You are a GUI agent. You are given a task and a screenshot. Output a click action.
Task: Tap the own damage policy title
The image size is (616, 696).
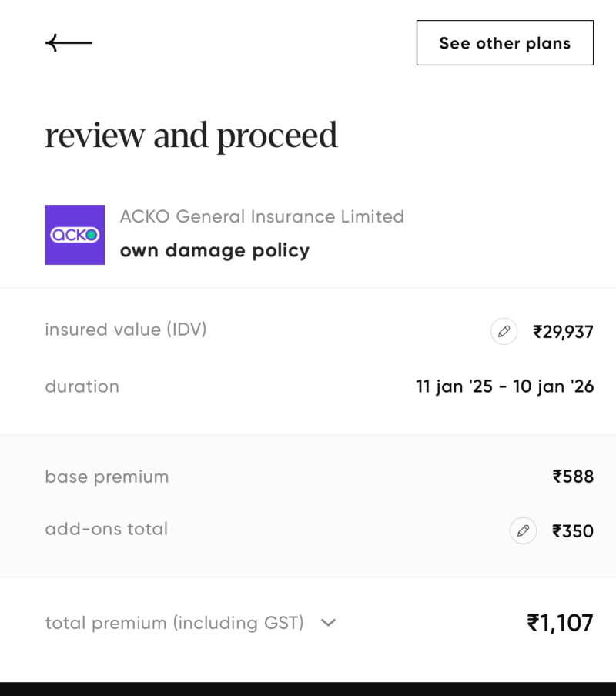pyautogui.click(x=215, y=251)
